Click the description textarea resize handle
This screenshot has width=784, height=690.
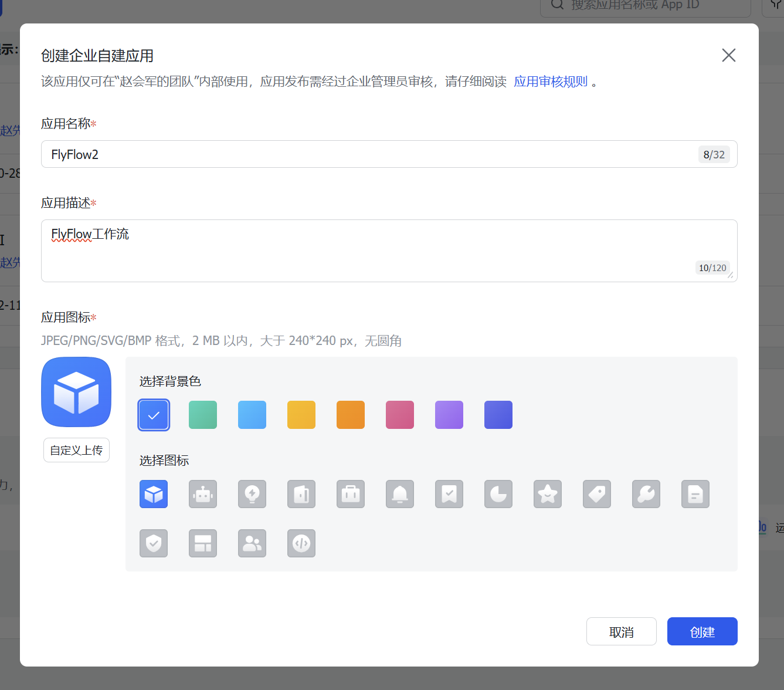tap(731, 275)
